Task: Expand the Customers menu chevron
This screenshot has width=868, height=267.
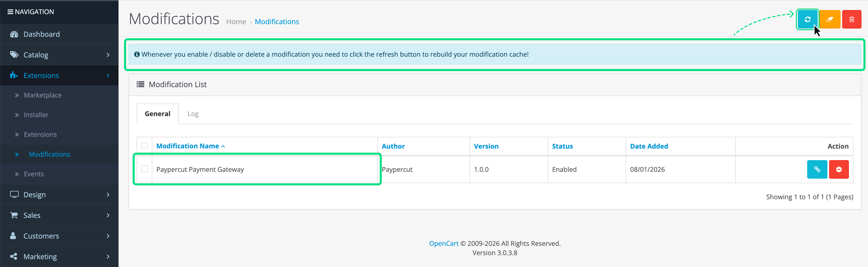Action: tap(108, 236)
